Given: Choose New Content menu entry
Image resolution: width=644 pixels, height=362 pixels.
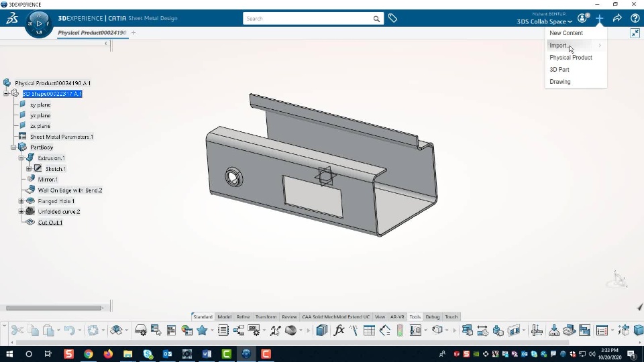Looking at the screenshot, I should click(x=566, y=33).
